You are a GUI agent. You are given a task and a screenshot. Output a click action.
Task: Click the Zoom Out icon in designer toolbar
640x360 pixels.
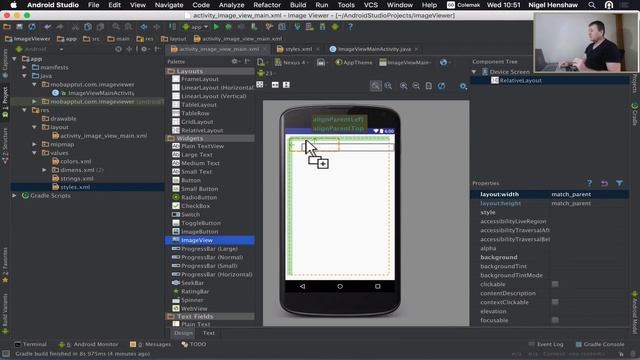pos(416,86)
